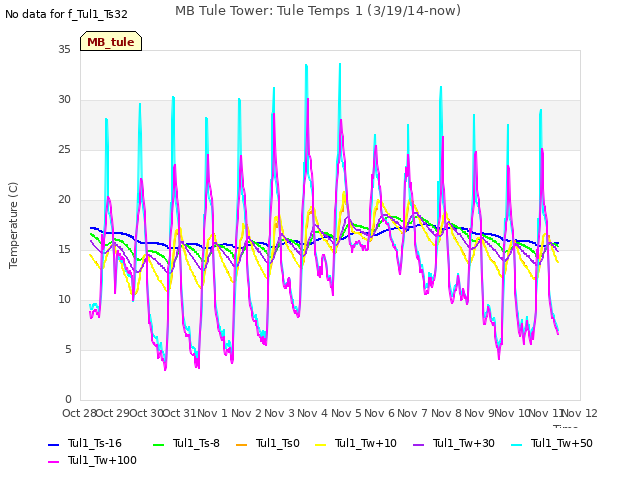
Task: Click the orange Tul1_Ts0 legend swatch
Action: 242,444
